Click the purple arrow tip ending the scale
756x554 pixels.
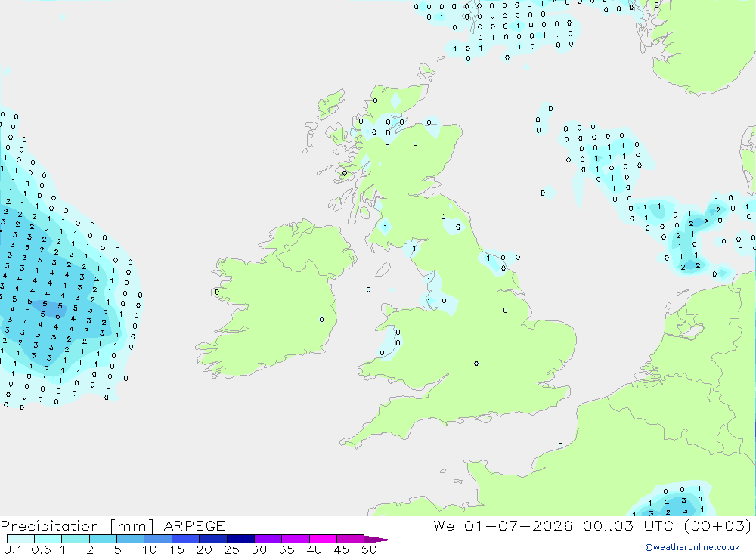point(379,540)
